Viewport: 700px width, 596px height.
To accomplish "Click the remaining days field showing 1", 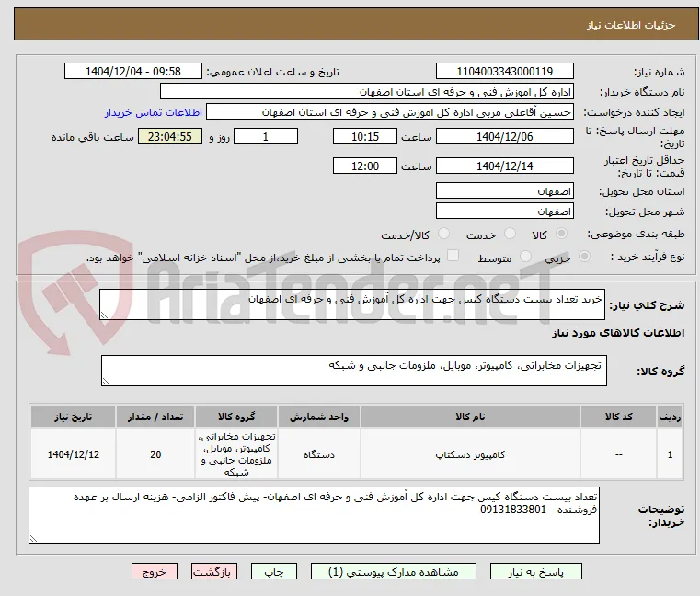I will pyautogui.click(x=266, y=137).
